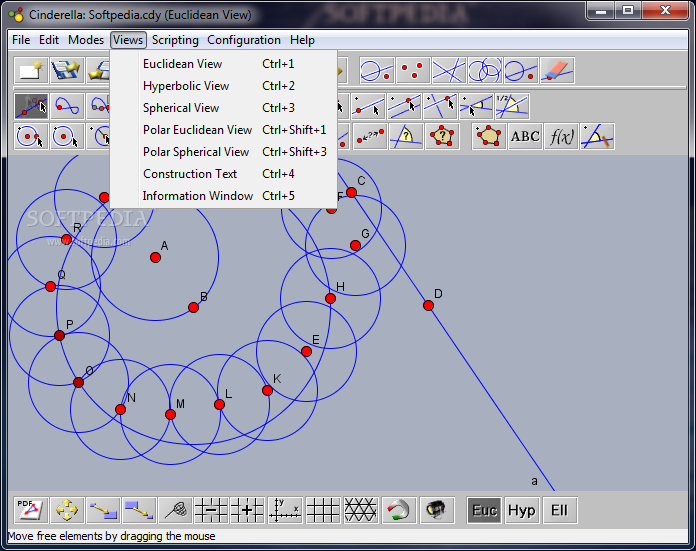
Task: Pick the perpendicular line tool
Action: (440, 107)
